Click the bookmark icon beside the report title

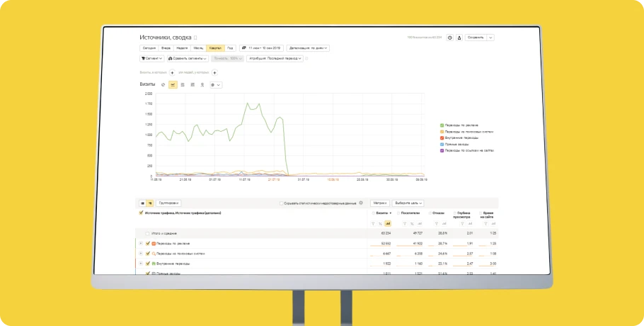(196, 38)
